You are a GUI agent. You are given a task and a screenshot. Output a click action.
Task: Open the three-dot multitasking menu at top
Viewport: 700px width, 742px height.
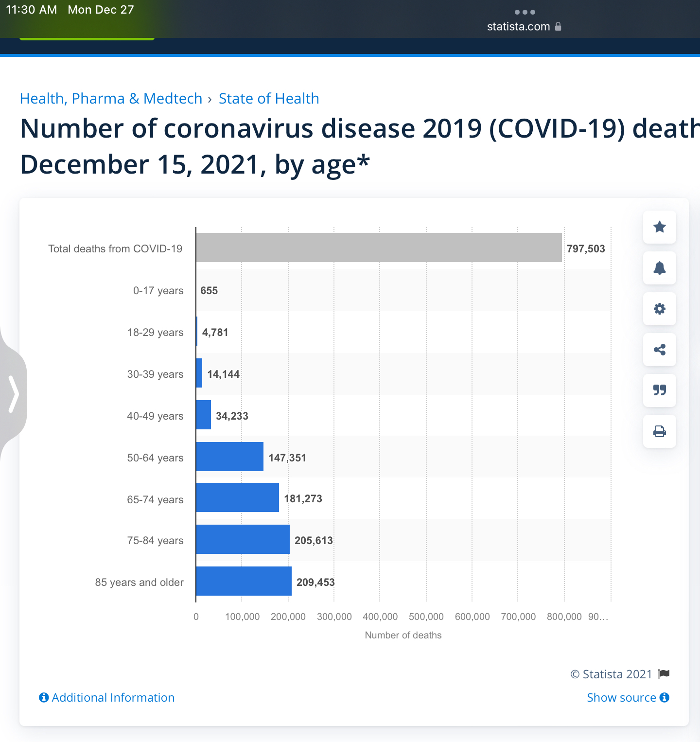(525, 12)
